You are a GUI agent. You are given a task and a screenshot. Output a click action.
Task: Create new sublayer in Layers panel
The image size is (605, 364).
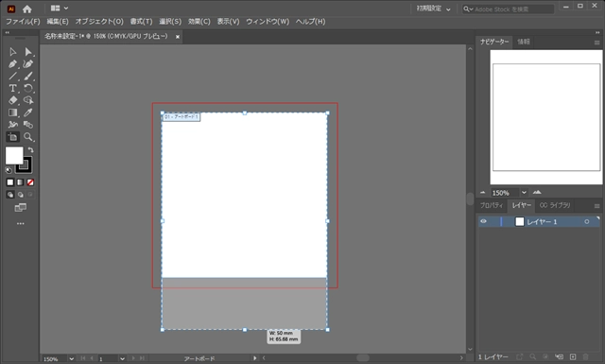click(559, 357)
